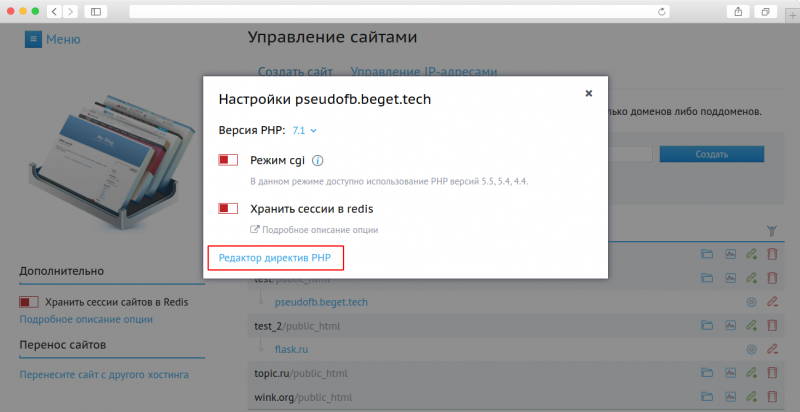Open file manager folder icon for test_2/public_html
This screenshot has width=800, height=412.
(707, 325)
